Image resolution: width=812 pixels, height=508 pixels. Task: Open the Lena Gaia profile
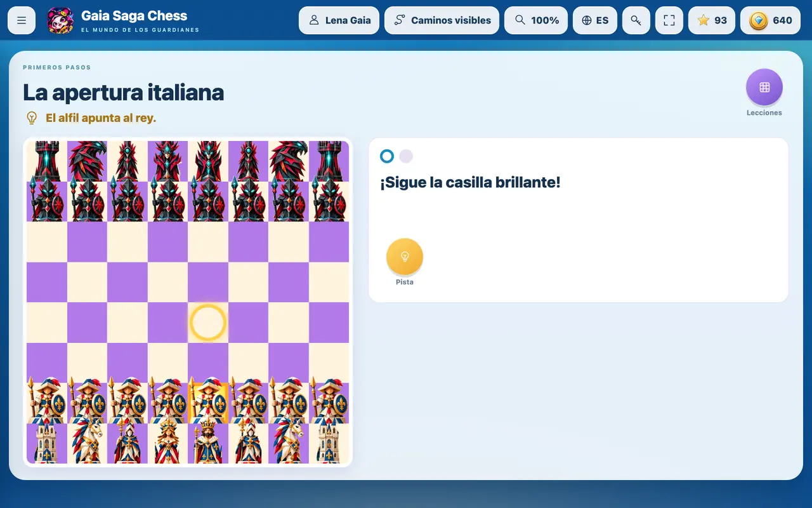339,20
